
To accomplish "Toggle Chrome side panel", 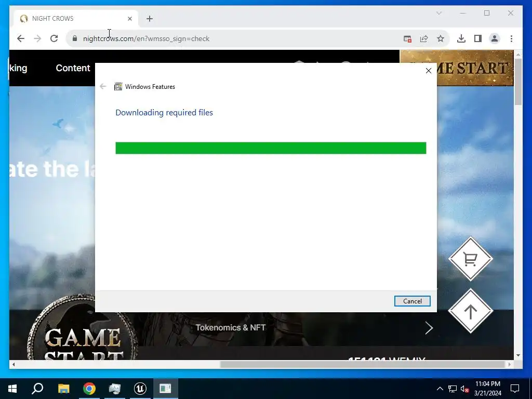I will 478,38.
